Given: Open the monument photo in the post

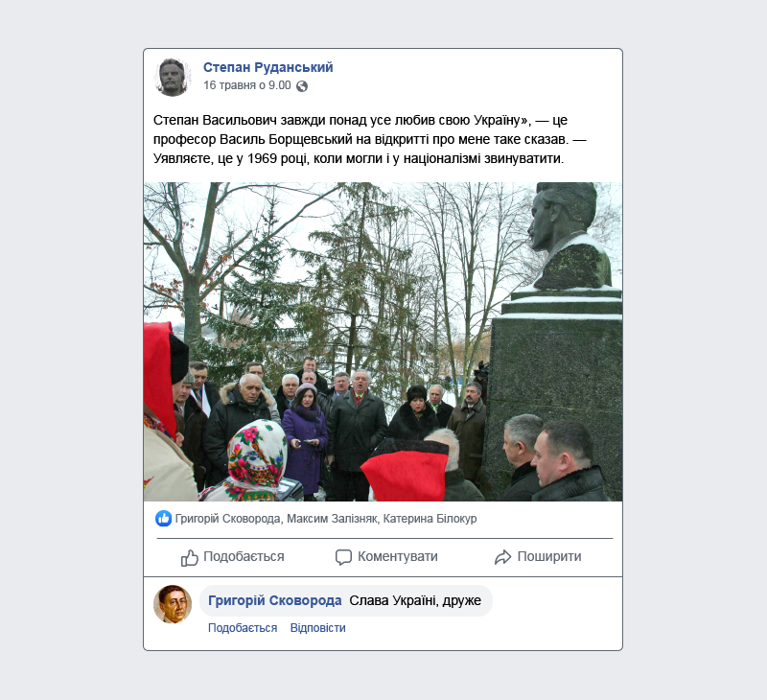Looking at the screenshot, I should (383, 341).
